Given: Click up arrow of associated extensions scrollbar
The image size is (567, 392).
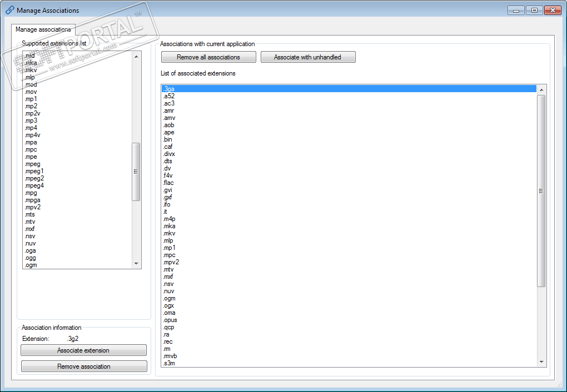Looking at the screenshot, I should point(541,89).
